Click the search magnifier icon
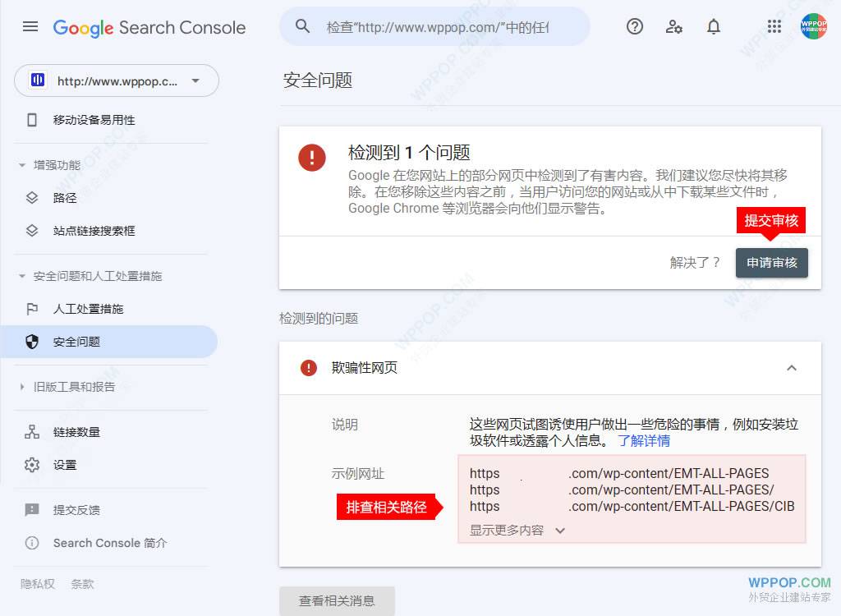The height and width of the screenshot is (616, 841). (302, 26)
